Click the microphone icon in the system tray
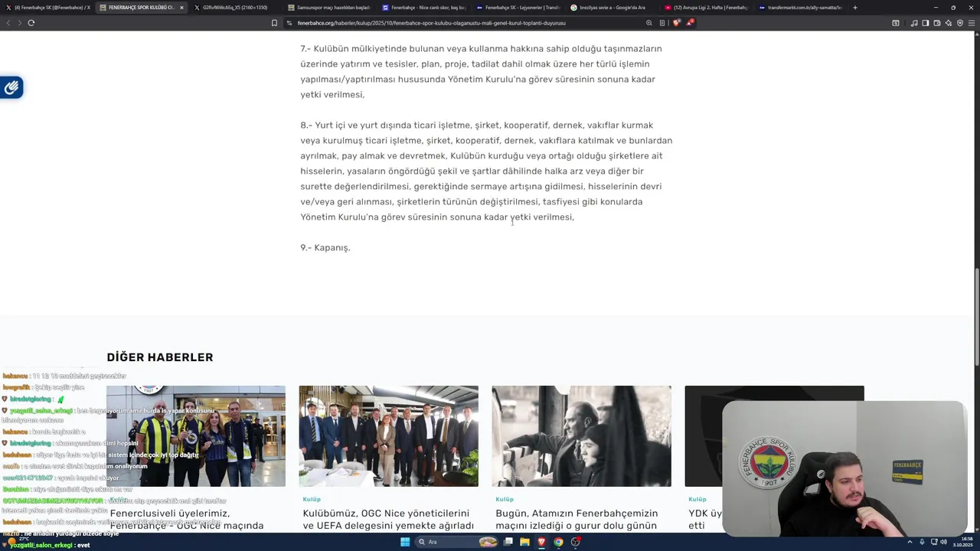This screenshot has height=551, width=980. coord(922,542)
